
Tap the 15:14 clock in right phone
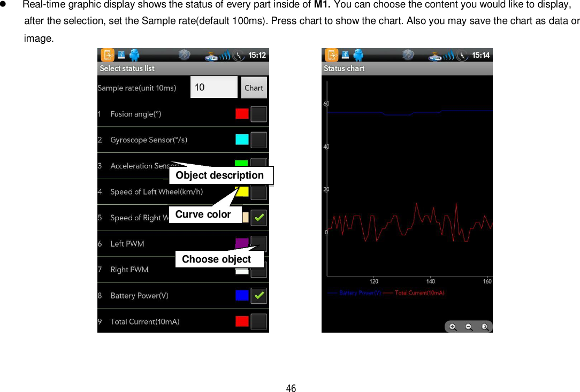[481, 55]
